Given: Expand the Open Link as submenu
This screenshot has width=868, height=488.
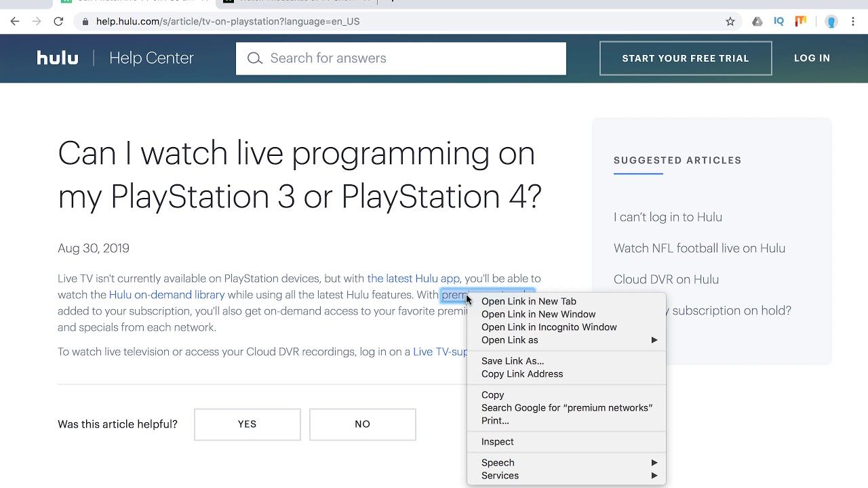Looking at the screenshot, I should tap(566, 340).
